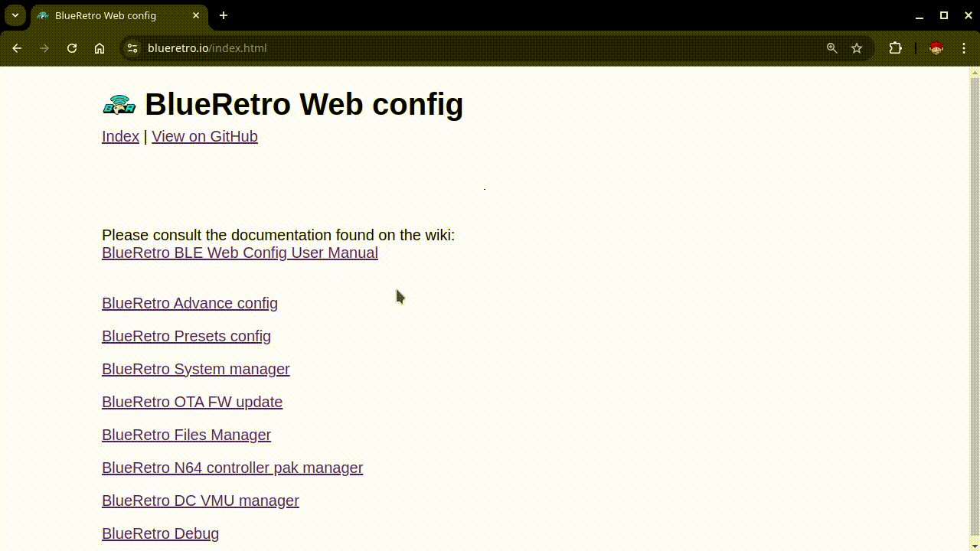Screen dimensions: 980x551
Task: Open the View on GitHub link
Action: [204, 136]
